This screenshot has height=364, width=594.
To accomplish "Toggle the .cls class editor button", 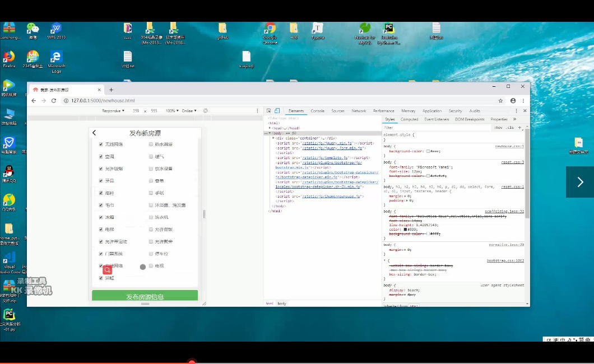I will pyautogui.click(x=511, y=128).
